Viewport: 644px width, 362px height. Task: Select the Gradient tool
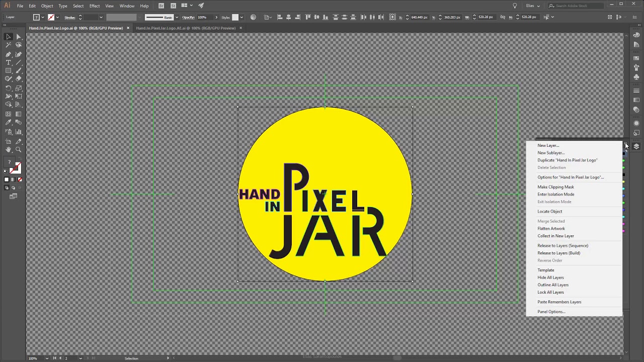19,114
